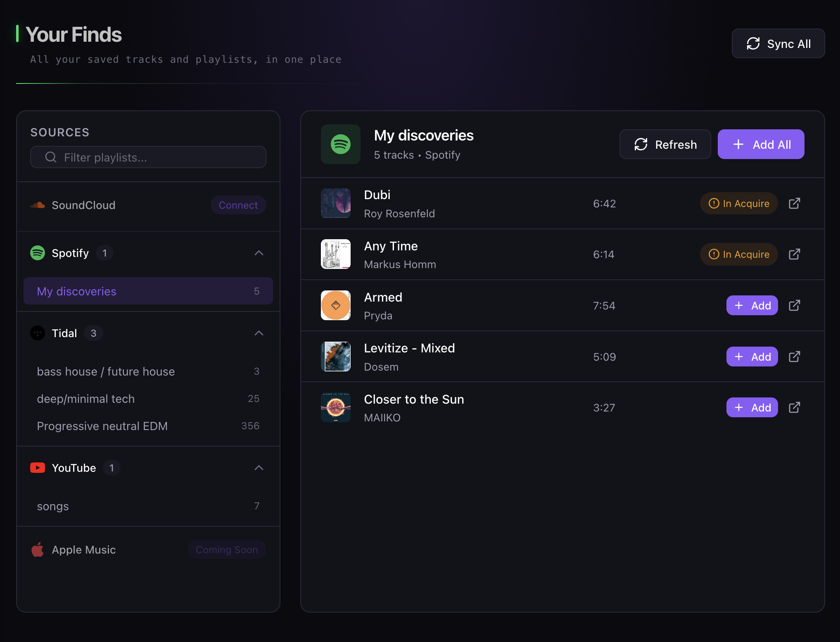This screenshot has height=642, width=840.
Task: Open Levitize - Mixed external link icon
Action: [x=794, y=357]
